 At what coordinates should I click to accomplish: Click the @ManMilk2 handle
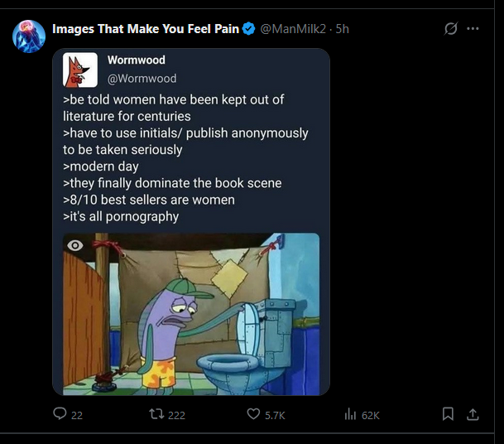(292, 29)
